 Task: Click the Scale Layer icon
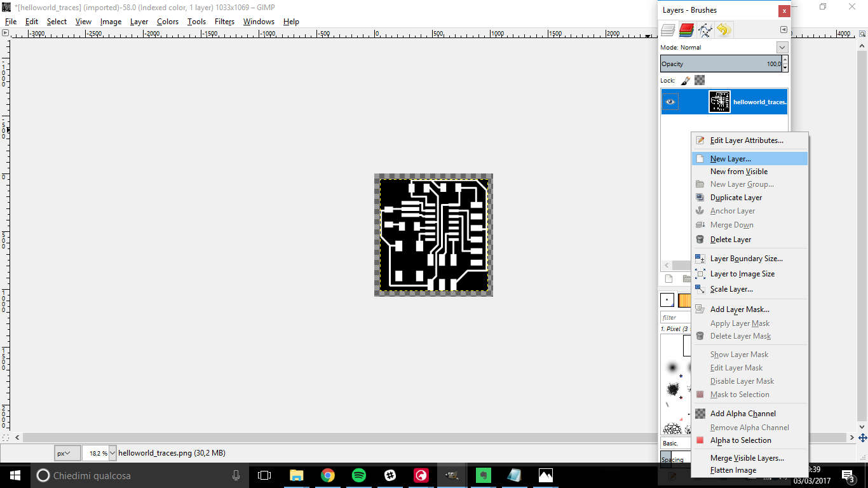click(x=700, y=289)
